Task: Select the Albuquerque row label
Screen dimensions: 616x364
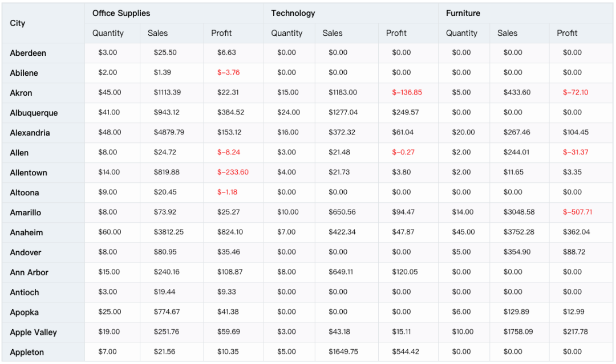Action: click(x=34, y=113)
